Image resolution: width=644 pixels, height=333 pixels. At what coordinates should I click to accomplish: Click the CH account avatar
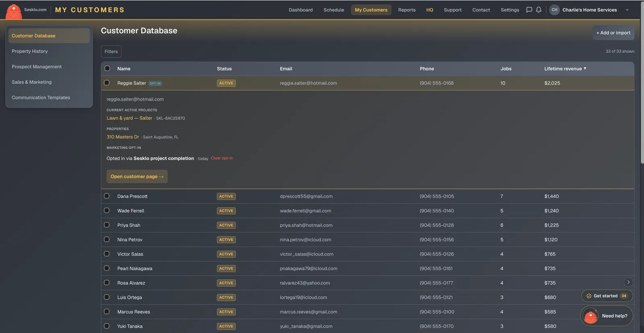[554, 10]
